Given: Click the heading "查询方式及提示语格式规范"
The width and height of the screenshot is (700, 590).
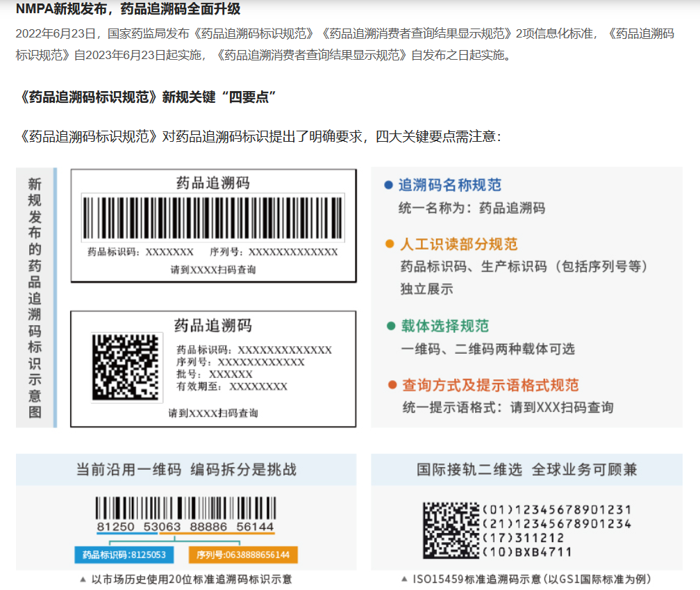Looking at the screenshot, I should tap(490, 385).
